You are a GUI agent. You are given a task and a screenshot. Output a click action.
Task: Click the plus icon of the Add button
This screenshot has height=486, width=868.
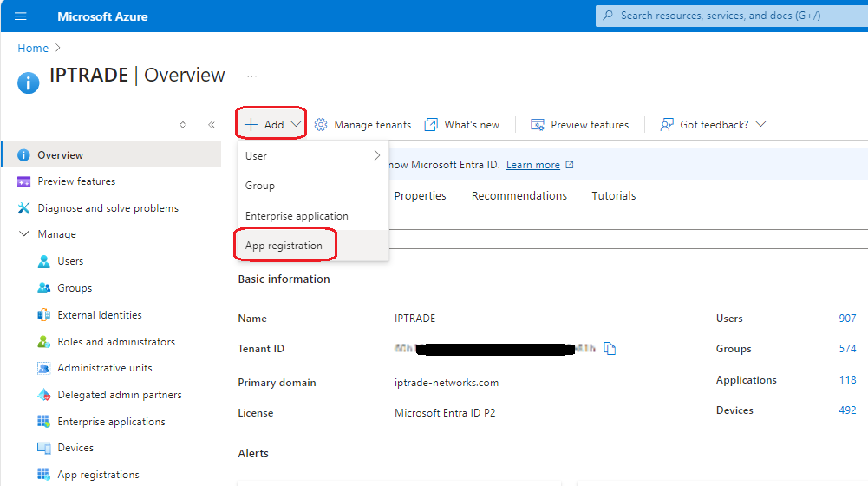click(x=251, y=124)
